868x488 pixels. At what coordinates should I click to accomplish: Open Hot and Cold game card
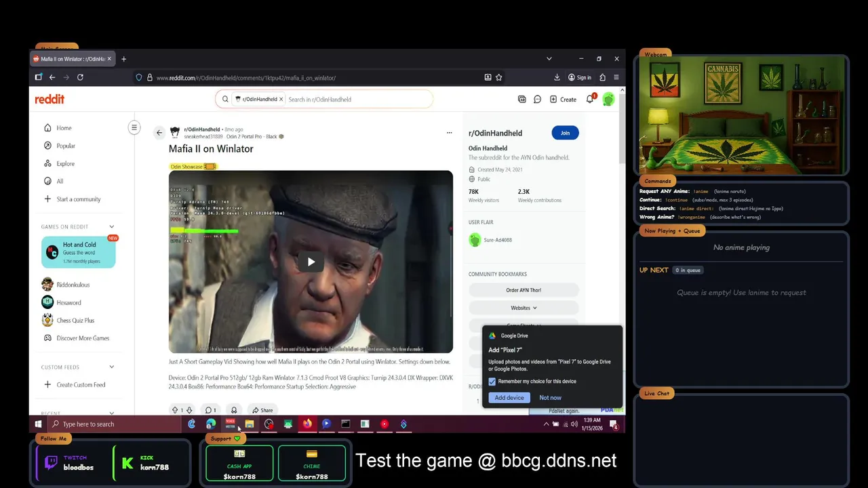point(78,252)
